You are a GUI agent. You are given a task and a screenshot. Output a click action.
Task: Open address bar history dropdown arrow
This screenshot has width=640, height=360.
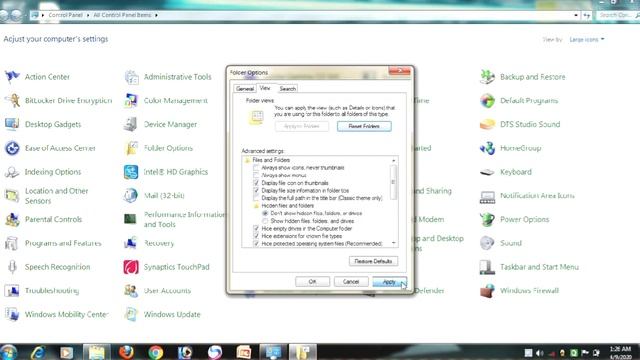coord(576,16)
